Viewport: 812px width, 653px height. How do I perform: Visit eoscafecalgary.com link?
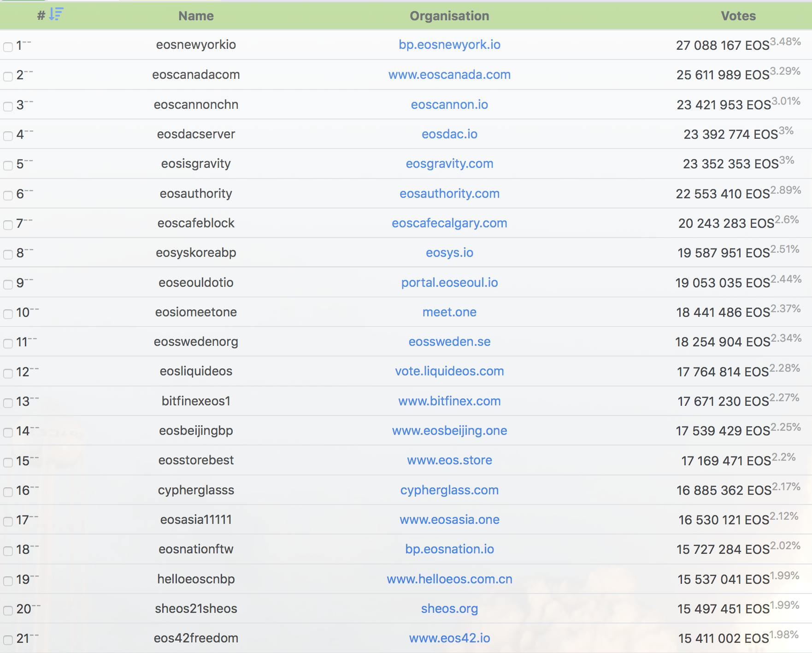tap(449, 223)
